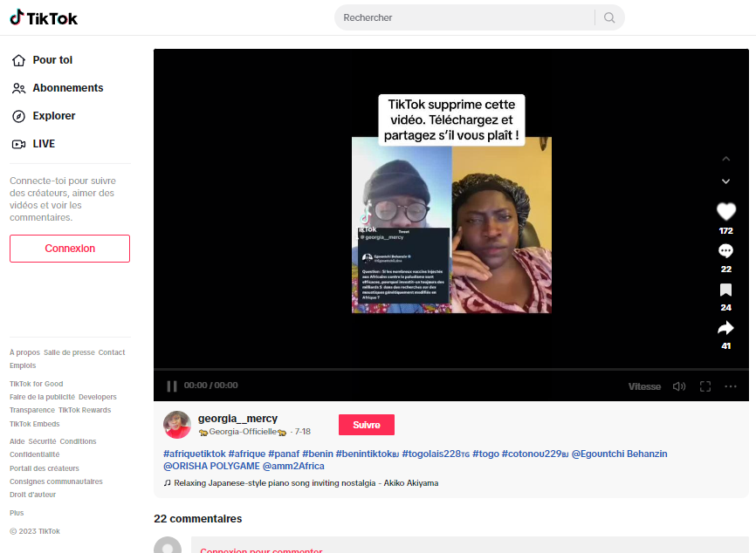
Task: Open the Akiko Akiyama music track
Action: [301, 483]
